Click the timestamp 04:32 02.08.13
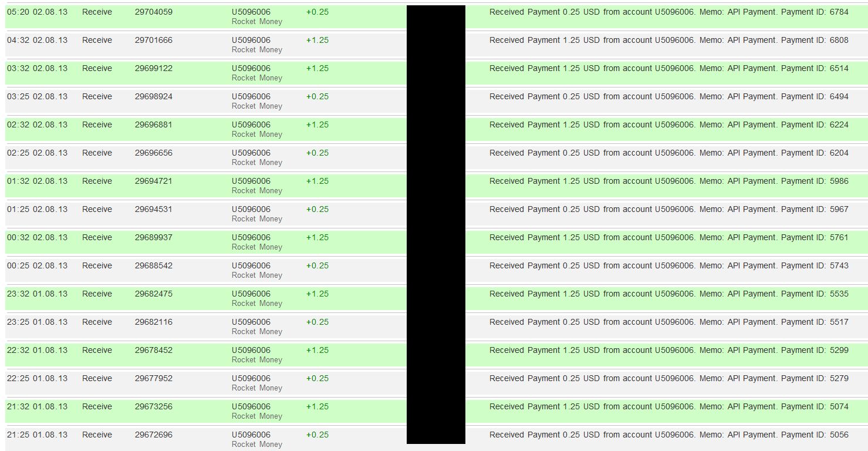Image resolution: width=868 pixels, height=451 pixels. 37,40
